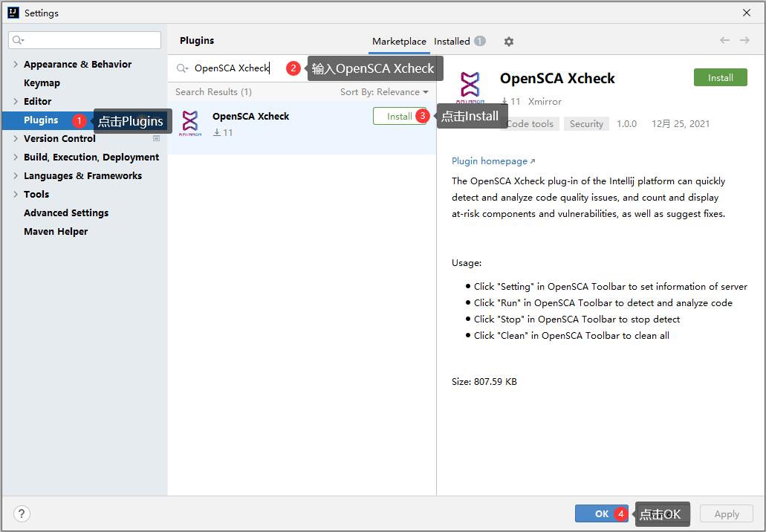Viewport: 766px width, 532px height.
Task: Click the OpenSCA Xcheck icon in results
Action: (x=190, y=123)
